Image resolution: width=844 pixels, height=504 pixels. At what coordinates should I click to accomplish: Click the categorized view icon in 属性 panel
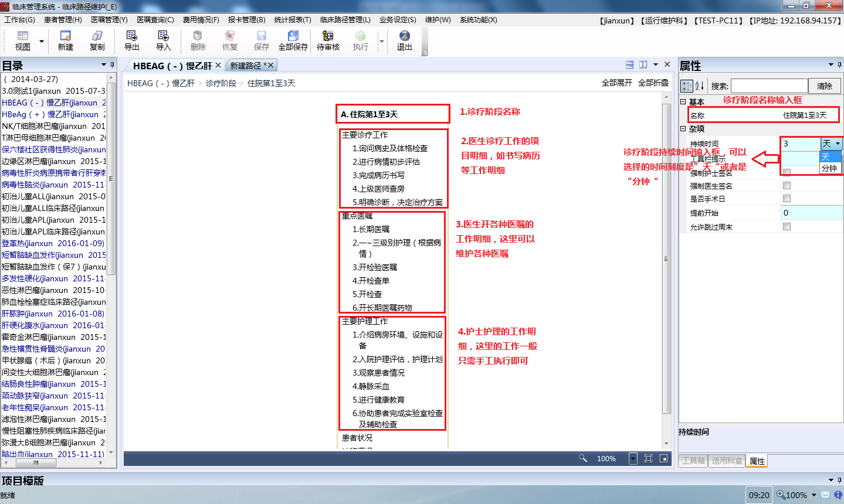(x=687, y=86)
